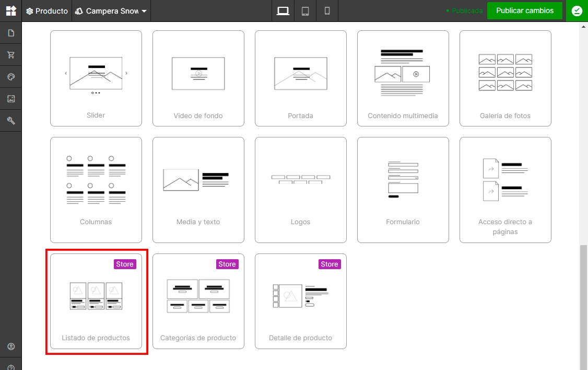Choose the Galería de fotos section
The width and height of the screenshot is (588, 370).
(505, 78)
